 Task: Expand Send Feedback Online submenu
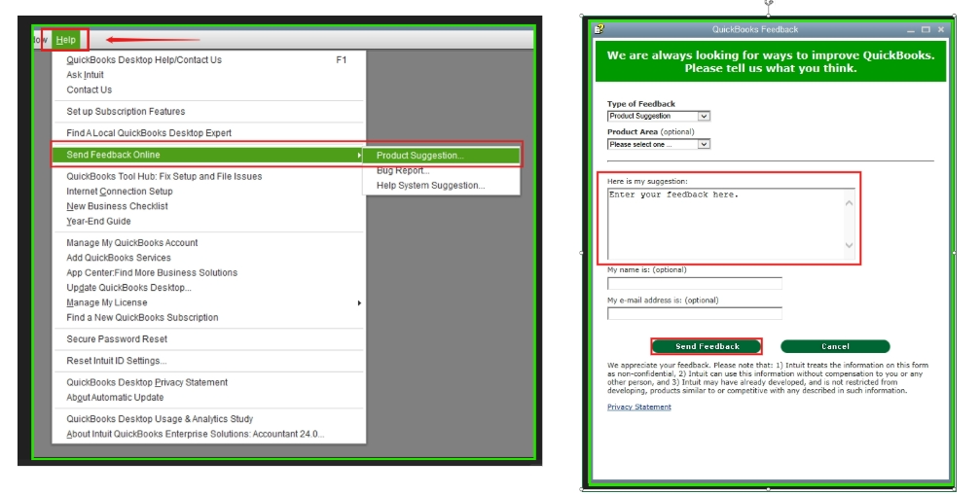208,155
